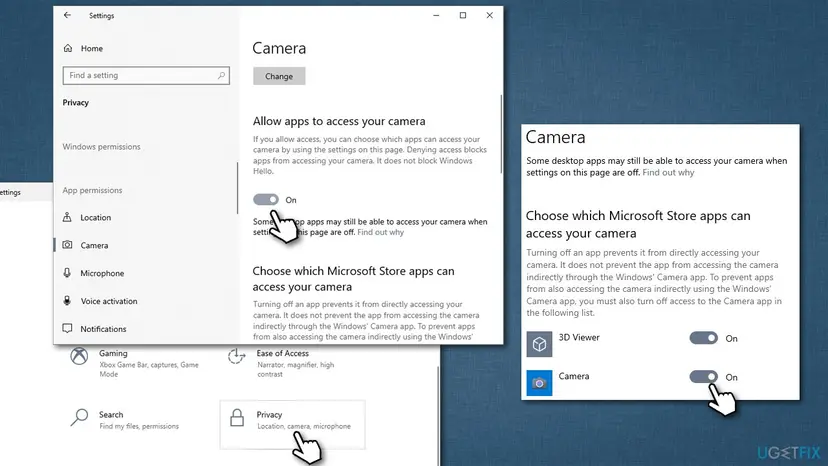Click Home label in Settings sidebar
Image resolution: width=828 pixels, height=466 pixels.
pos(91,48)
